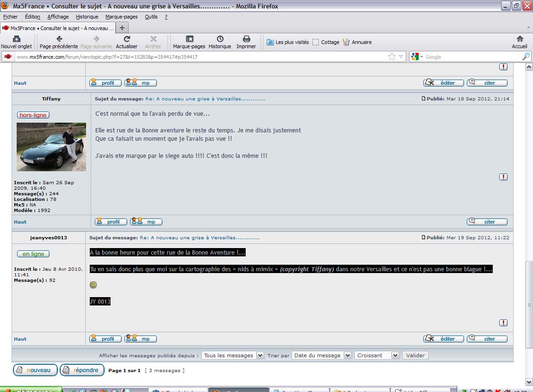The image size is (533, 392).
Task: Go back with Page précédente arrow
Action: (59, 39)
